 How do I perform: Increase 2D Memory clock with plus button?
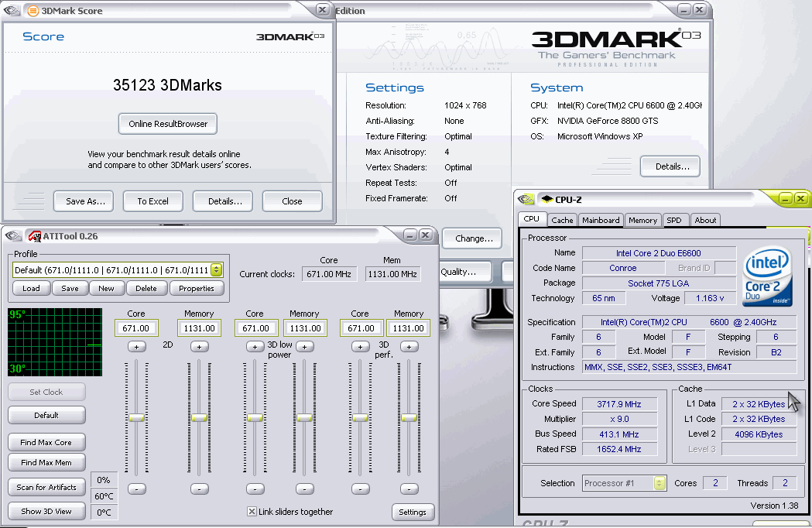(x=200, y=347)
